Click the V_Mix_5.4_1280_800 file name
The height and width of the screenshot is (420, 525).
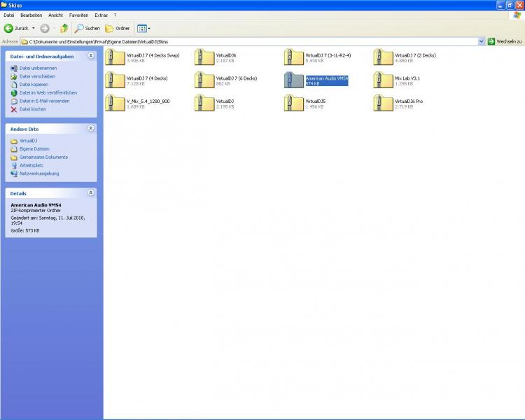pos(148,101)
